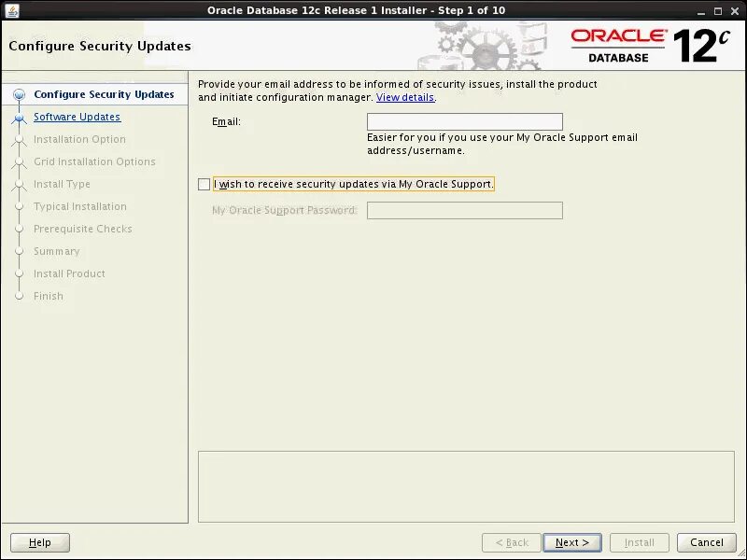This screenshot has width=747, height=560.
Task: Click the Install button
Action: (640, 542)
